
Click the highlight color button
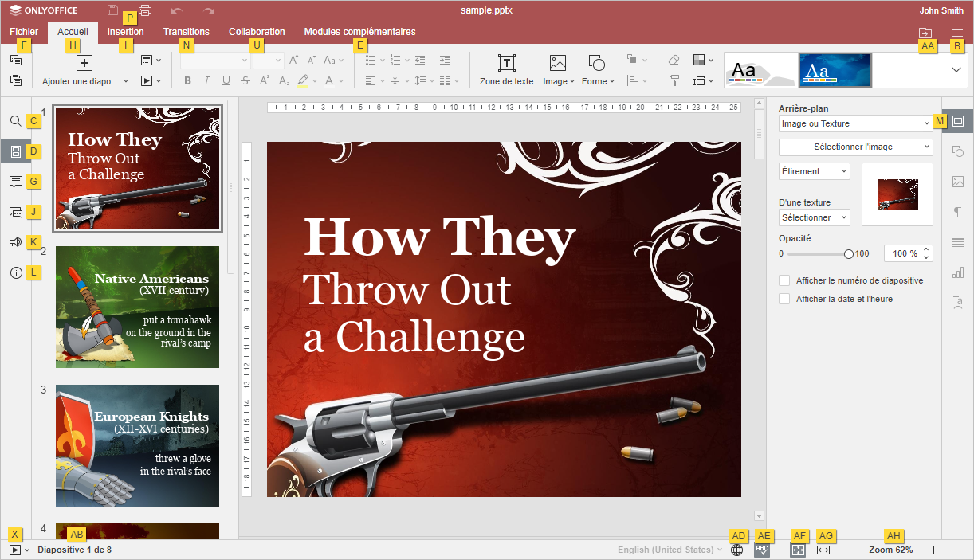point(303,80)
